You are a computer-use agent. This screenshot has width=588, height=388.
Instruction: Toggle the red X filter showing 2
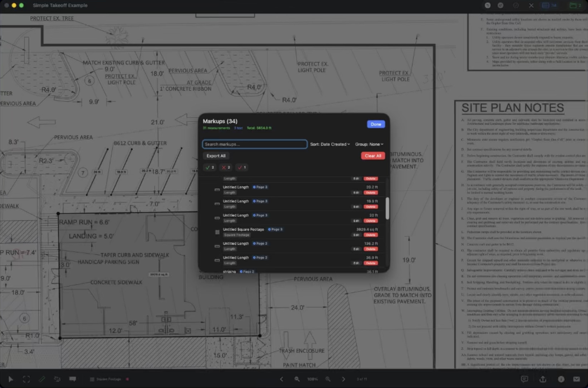[226, 167]
